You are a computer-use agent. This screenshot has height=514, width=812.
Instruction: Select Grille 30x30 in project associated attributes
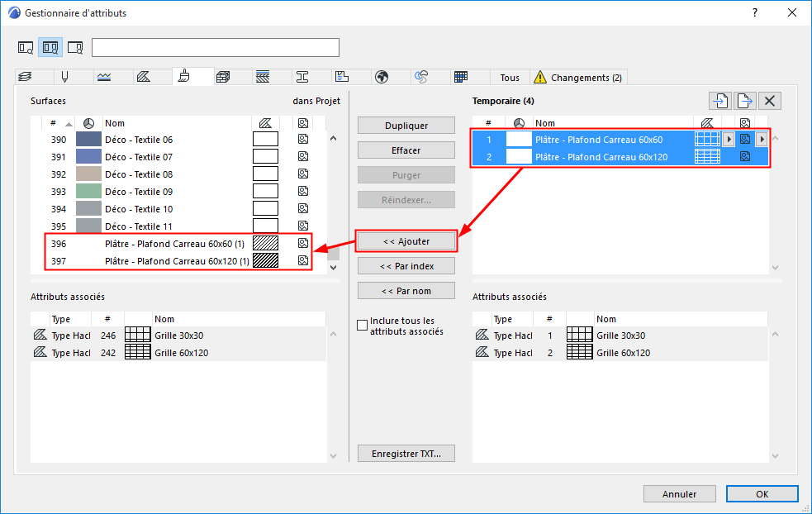tap(178, 336)
